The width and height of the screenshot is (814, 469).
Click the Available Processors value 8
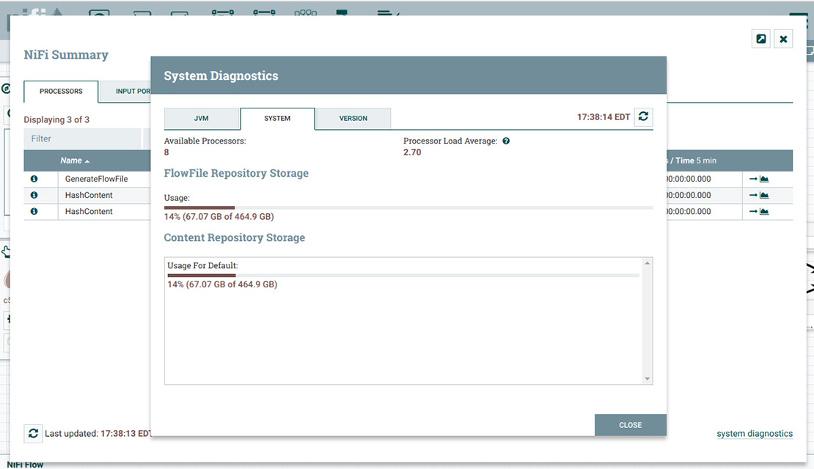167,152
